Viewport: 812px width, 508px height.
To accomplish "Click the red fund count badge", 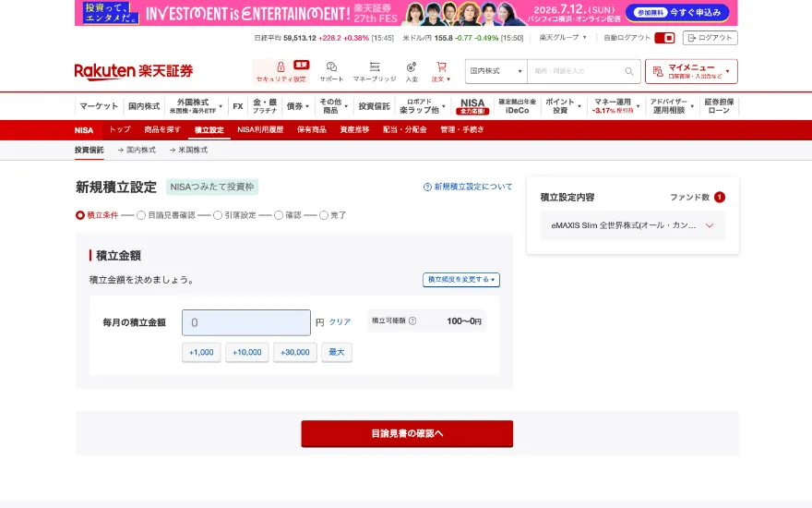I will [720, 197].
